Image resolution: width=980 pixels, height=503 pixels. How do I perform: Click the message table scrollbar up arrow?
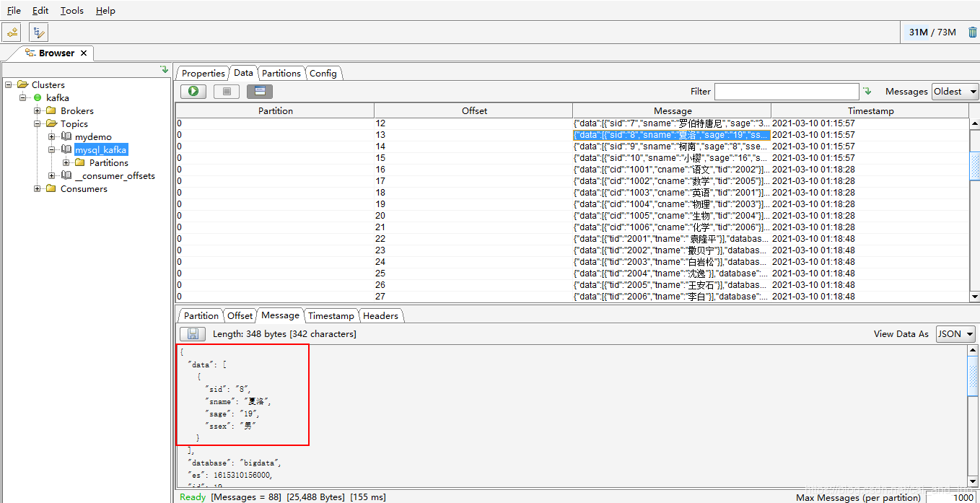[x=974, y=123]
